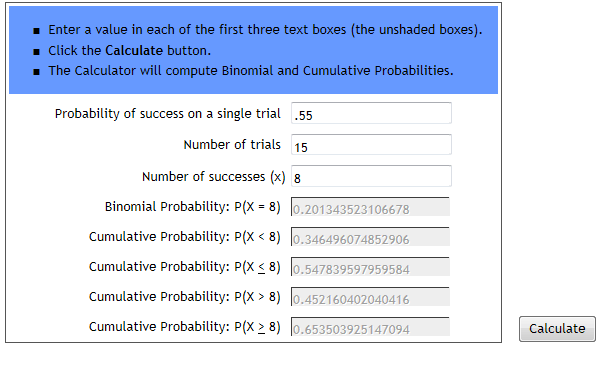The image size is (613, 365).
Task: Click the 'Cumulative Probability: P(X < 8)' label
Action: coord(185,237)
